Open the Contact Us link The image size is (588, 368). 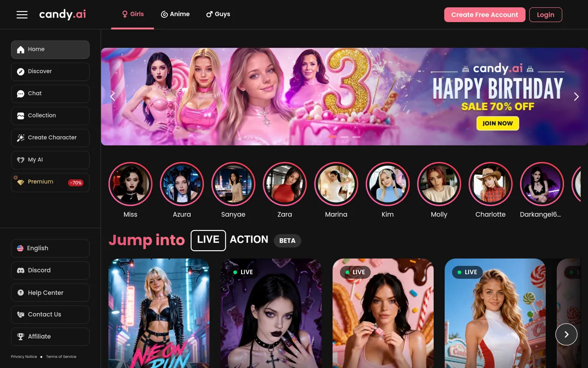tap(50, 315)
